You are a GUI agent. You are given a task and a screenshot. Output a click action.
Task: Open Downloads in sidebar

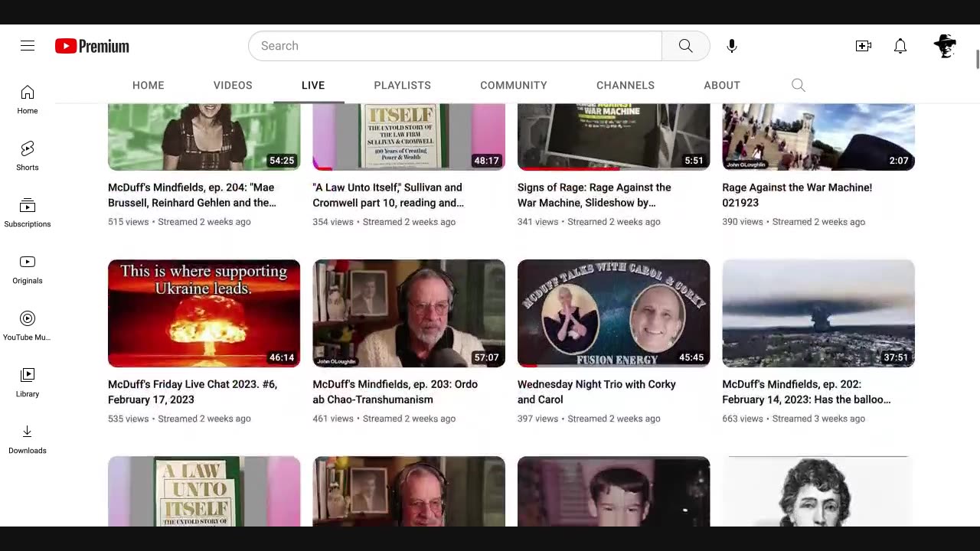28,439
